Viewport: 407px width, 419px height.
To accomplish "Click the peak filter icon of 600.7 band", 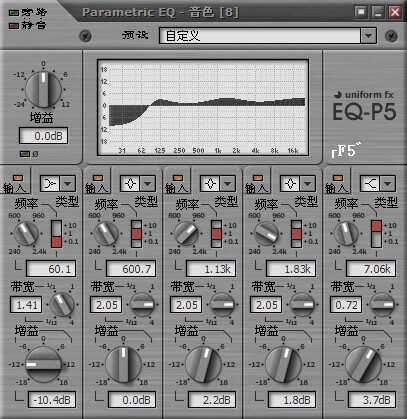I will (x=130, y=183).
